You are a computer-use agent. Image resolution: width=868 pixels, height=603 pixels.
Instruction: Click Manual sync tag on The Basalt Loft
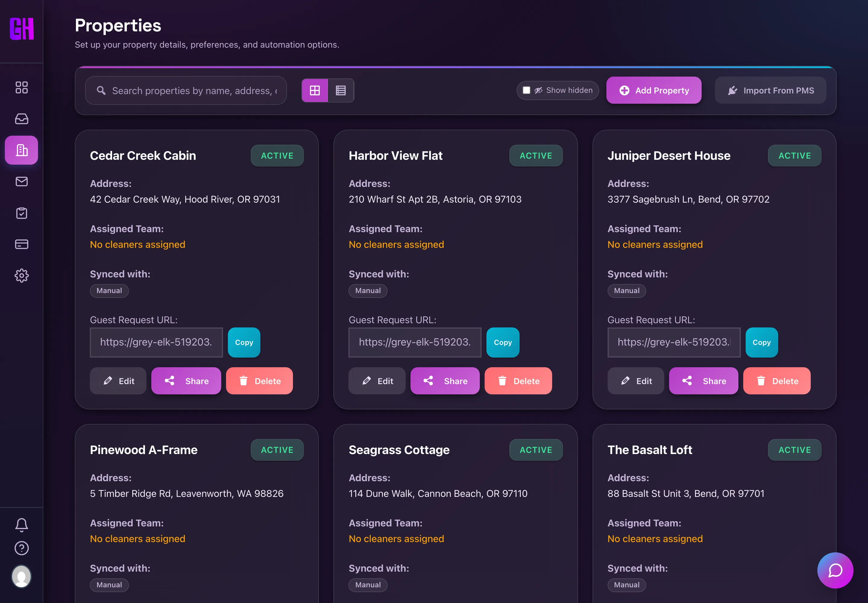coord(627,585)
